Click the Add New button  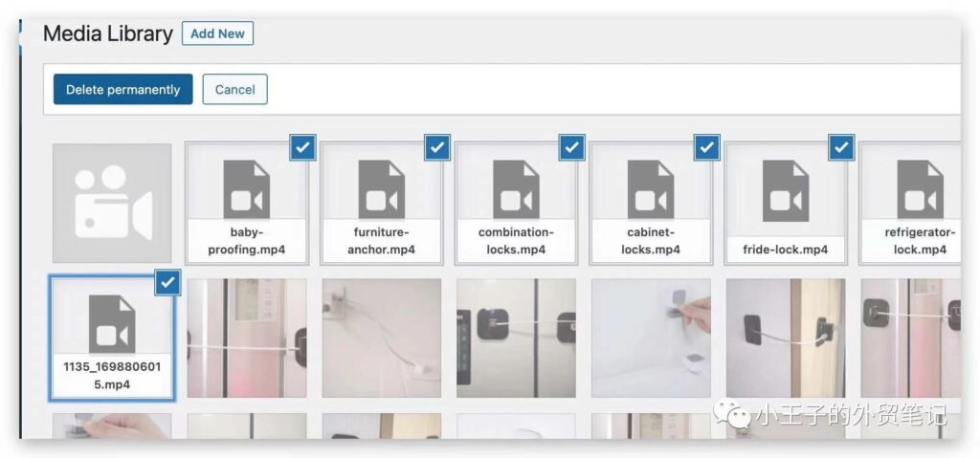217,33
